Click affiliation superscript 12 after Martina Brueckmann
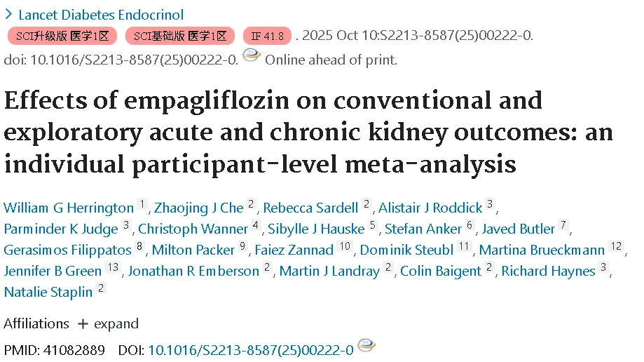Viewport: 644px width, 362px height. point(617,246)
